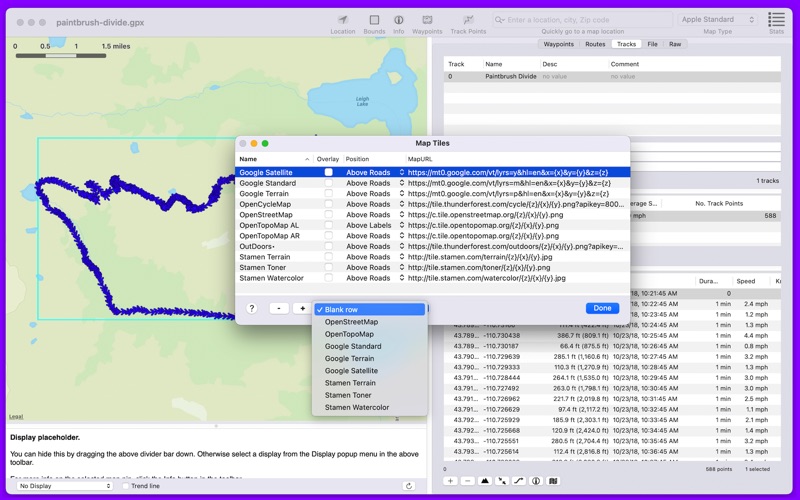800x500 pixels.
Task: Switch to the Routes tab
Action: 595,44
